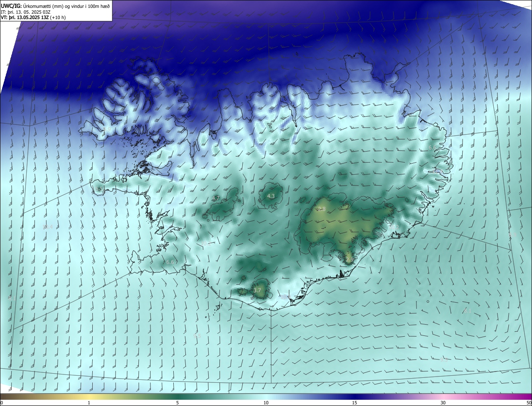This screenshot has width=532, height=406.
Task: Click the 10.4 value over the western sea
Action: click(x=48, y=227)
